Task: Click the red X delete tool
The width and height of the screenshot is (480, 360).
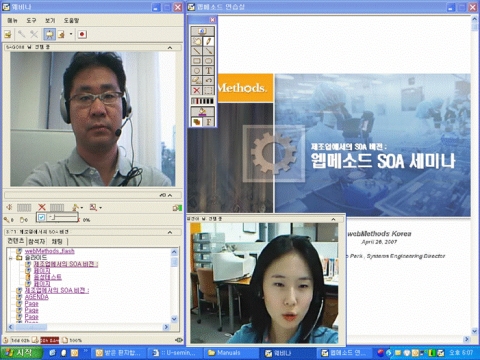Action: (197, 90)
